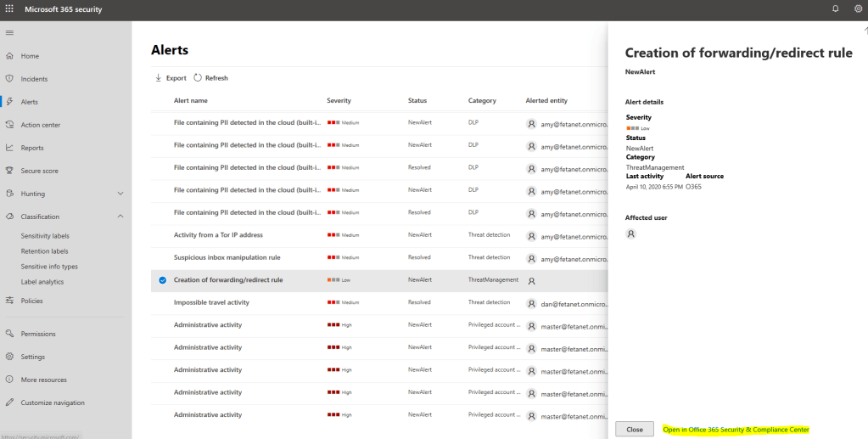Open the settings gear in header

(x=858, y=8)
